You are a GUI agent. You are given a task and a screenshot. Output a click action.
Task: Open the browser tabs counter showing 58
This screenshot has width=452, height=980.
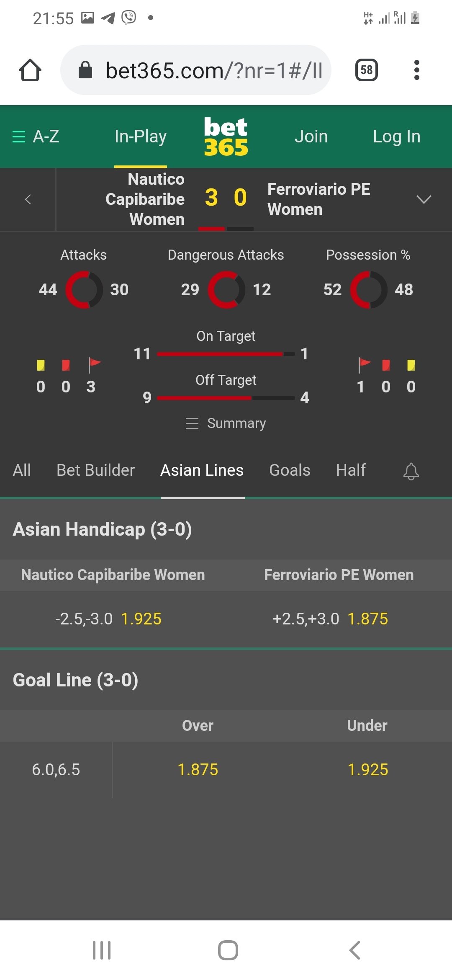point(366,70)
